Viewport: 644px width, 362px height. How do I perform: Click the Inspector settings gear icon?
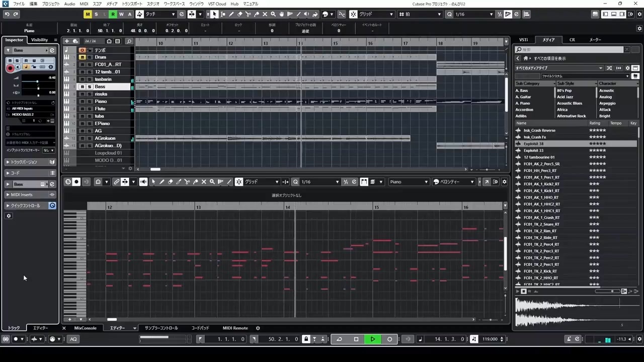point(9,216)
